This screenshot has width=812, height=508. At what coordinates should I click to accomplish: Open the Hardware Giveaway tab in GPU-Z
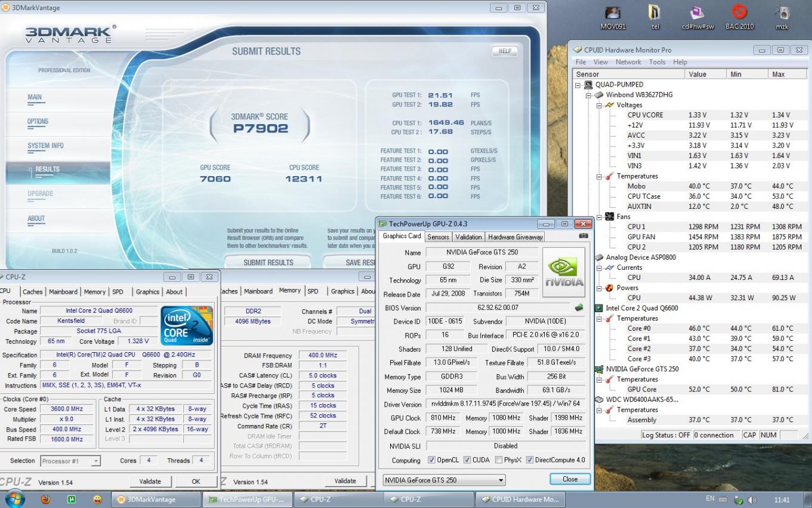(x=515, y=237)
